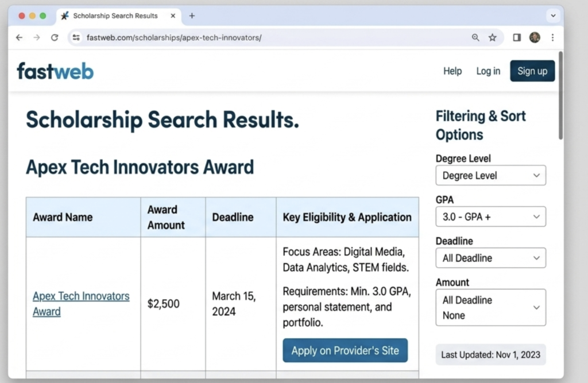Screen dimensions: 588x383
Task: Expand the tab search chevron
Action: (x=553, y=16)
